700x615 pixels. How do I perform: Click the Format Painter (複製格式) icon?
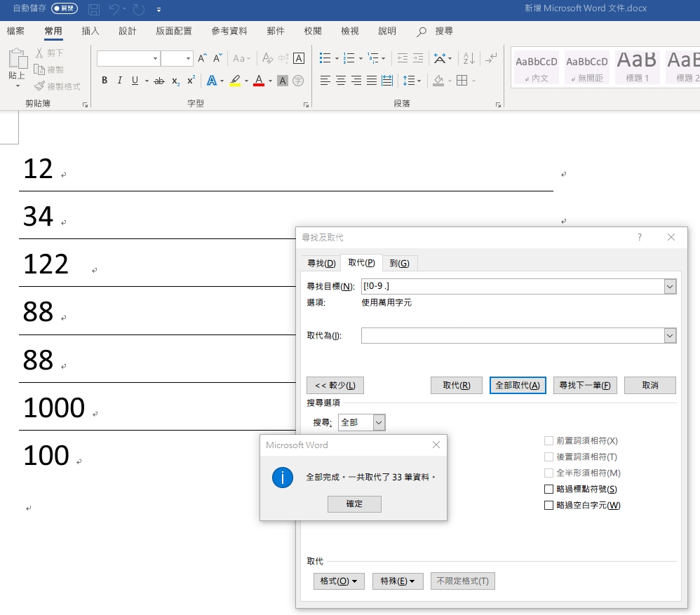click(x=58, y=86)
